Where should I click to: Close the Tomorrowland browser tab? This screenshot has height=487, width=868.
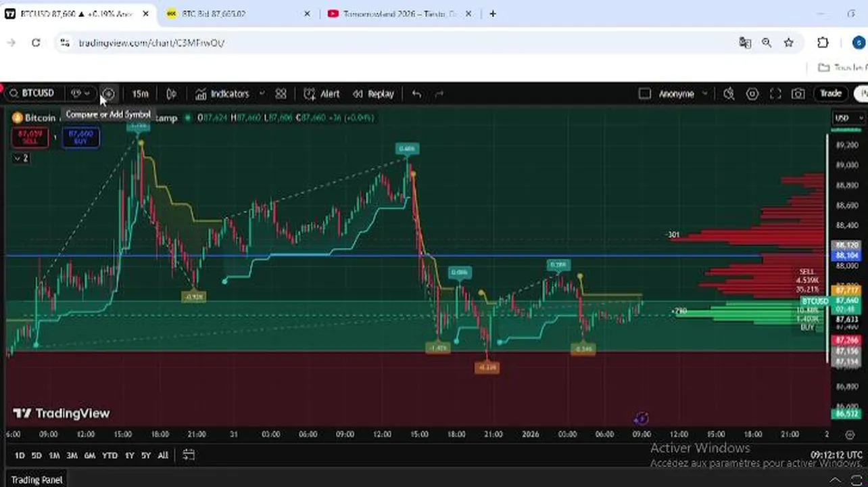pos(469,14)
